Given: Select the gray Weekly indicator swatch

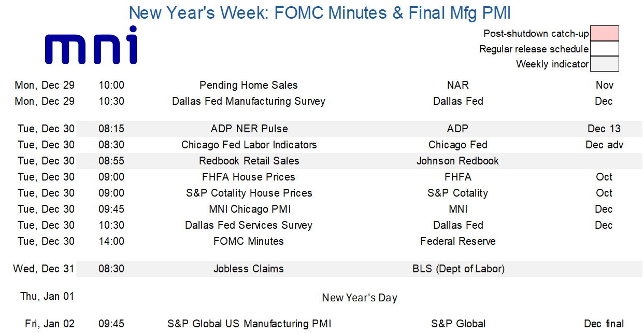Looking at the screenshot, I should click(x=605, y=64).
